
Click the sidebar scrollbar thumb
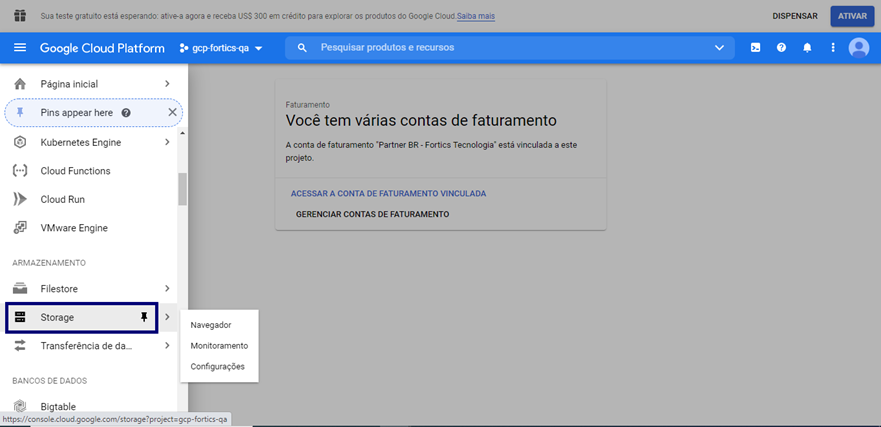coord(183,189)
